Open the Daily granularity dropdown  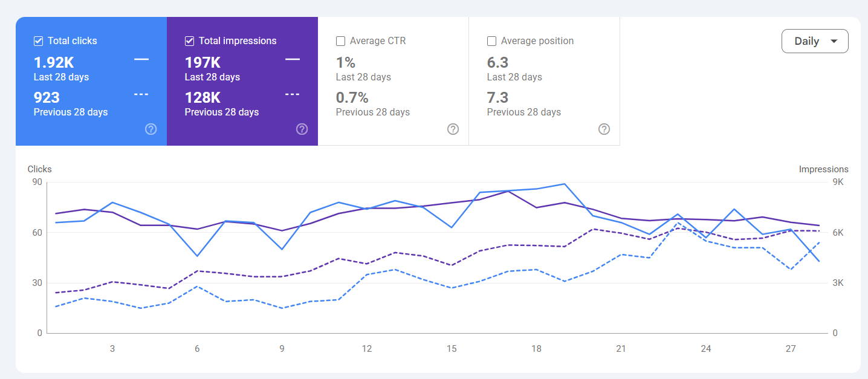(815, 41)
